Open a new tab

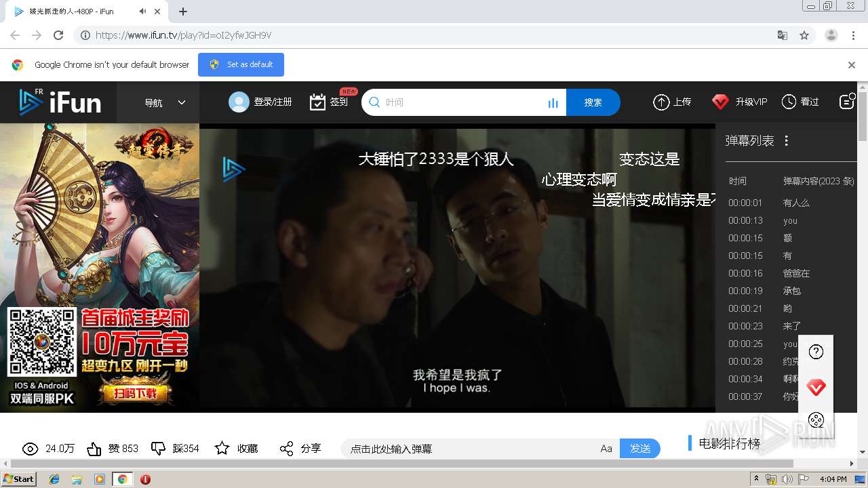[183, 12]
